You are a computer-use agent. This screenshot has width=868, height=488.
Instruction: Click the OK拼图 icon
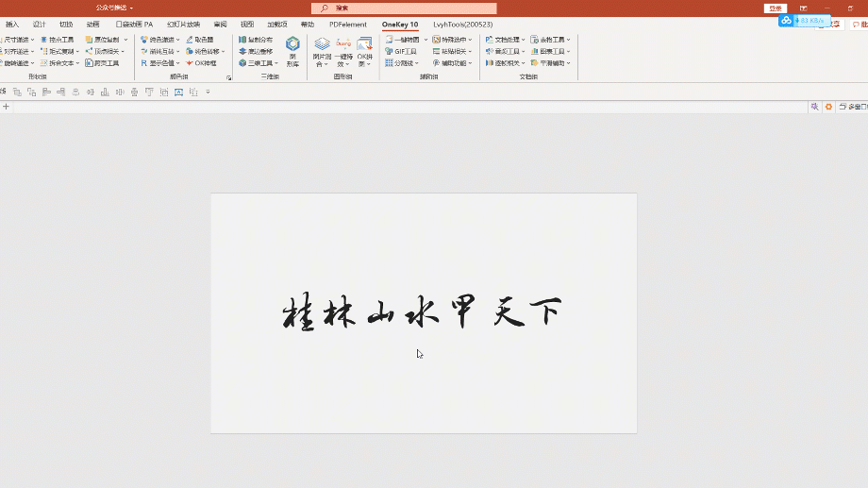pyautogui.click(x=365, y=44)
